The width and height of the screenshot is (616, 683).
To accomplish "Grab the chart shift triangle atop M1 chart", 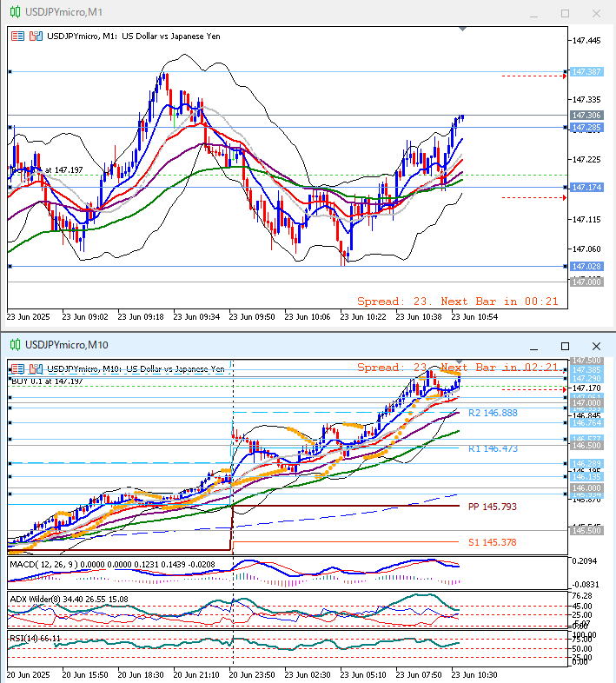I will tap(463, 30).
